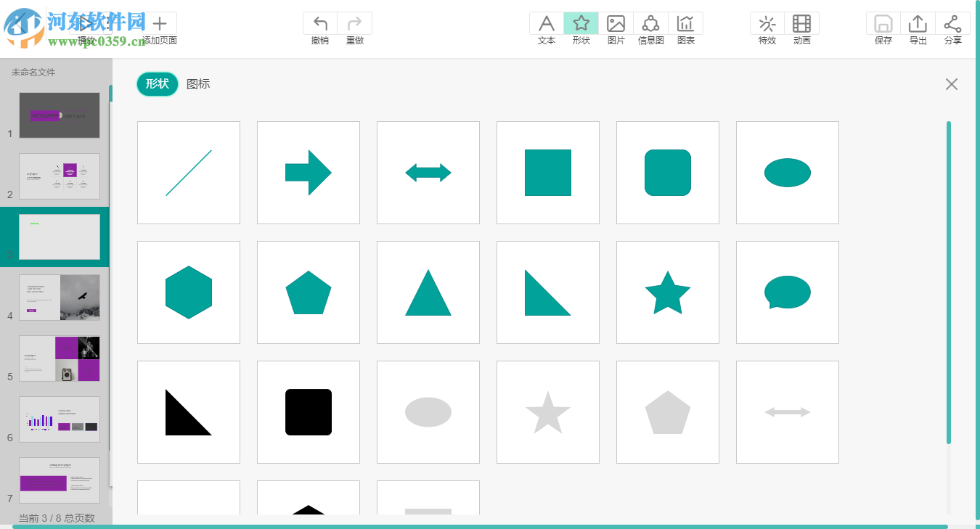Screen dimensions: 980x529
Task: Insert the gray pentagon shape
Action: (668, 412)
